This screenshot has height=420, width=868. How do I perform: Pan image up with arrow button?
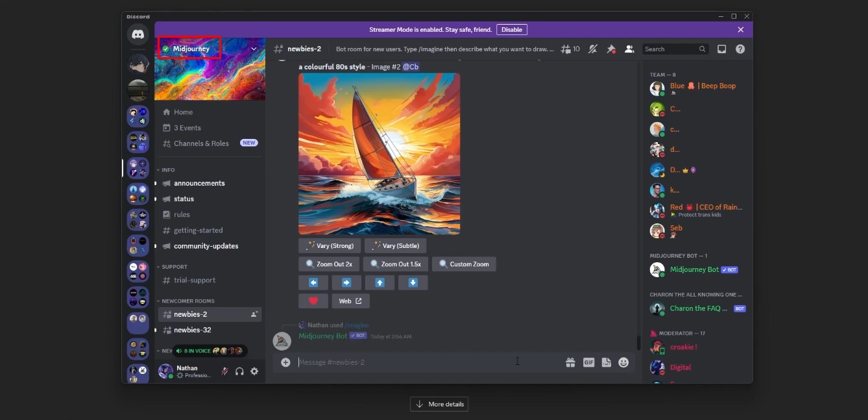tap(380, 282)
